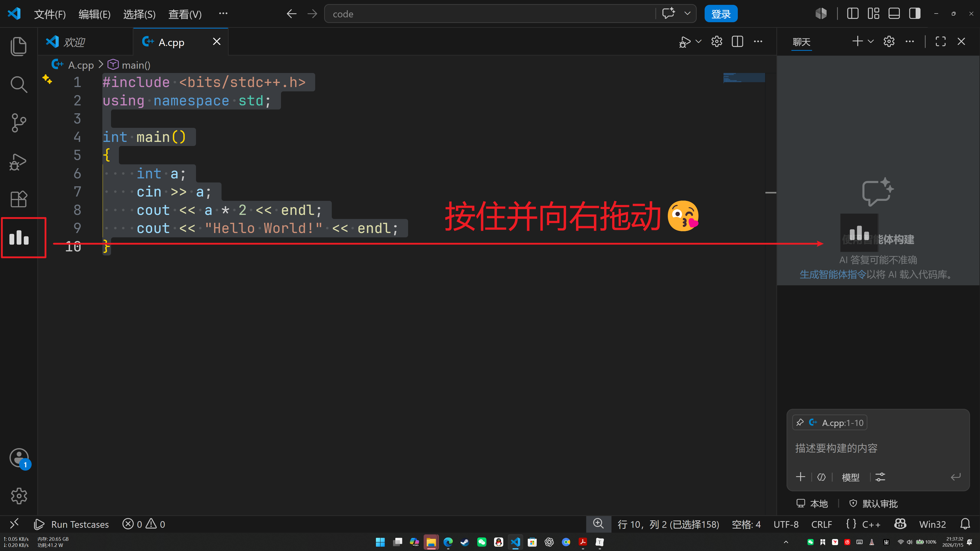Click the bar chart icon in activity bar
Viewport: 980px width, 551px height.
pyautogui.click(x=19, y=237)
